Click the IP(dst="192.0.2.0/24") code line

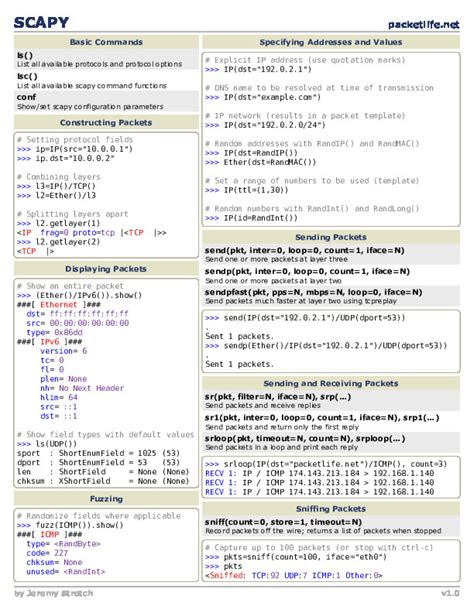[265, 125]
